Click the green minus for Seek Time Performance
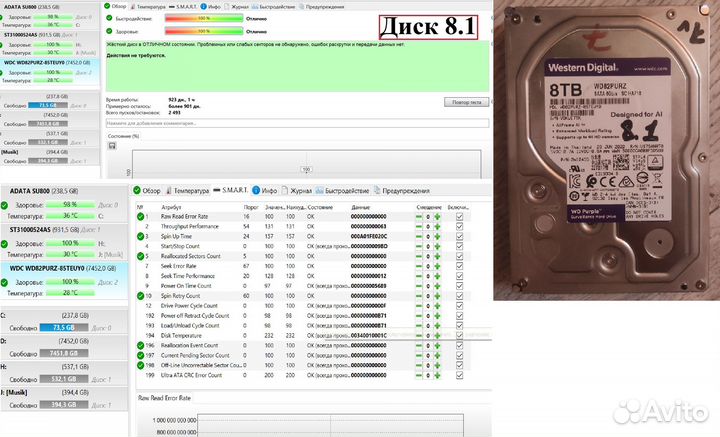Viewport: 720px width, 437px height. [419, 276]
